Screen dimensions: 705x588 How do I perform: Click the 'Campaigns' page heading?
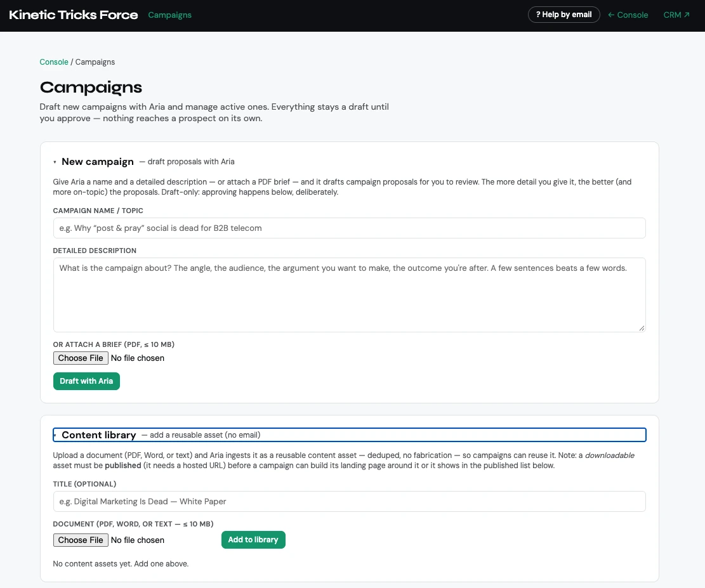pyautogui.click(x=91, y=87)
